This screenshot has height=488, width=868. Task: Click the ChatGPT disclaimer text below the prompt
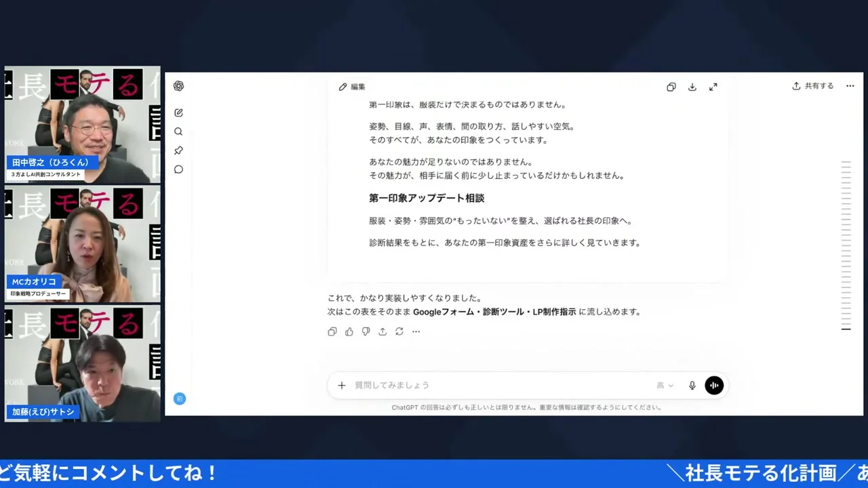point(527,407)
